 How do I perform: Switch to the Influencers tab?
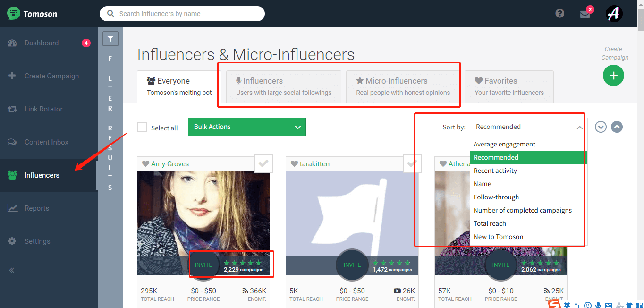(284, 87)
